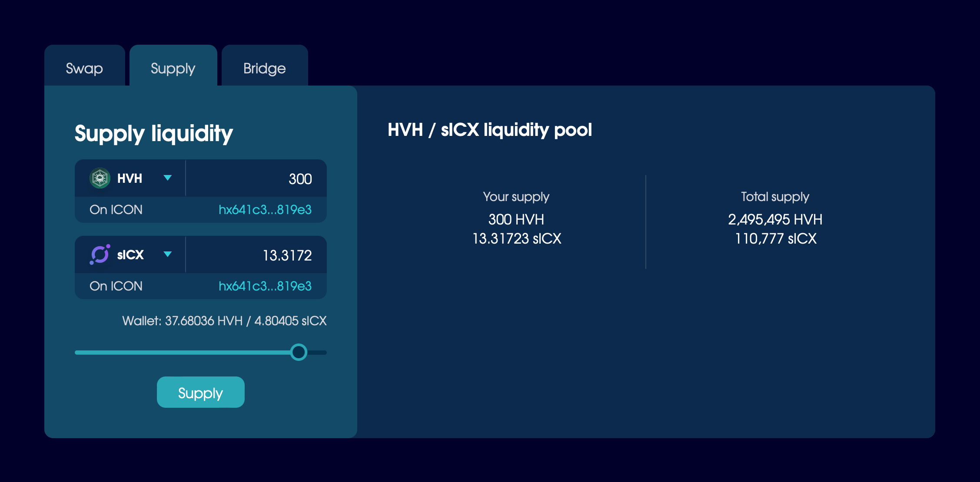Click the HVH wallet address link

pyautogui.click(x=265, y=210)
